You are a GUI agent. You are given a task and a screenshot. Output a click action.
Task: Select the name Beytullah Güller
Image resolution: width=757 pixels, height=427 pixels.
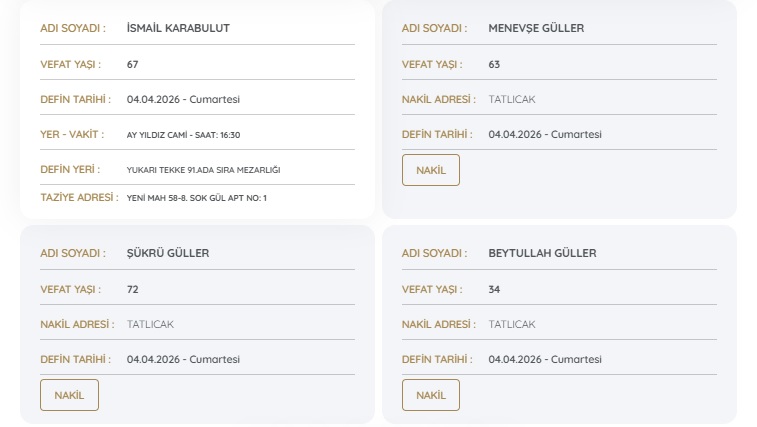coord(542,253)
